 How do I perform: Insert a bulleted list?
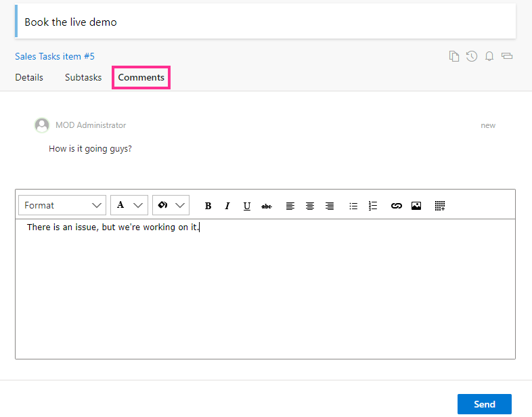click(353, 206)
